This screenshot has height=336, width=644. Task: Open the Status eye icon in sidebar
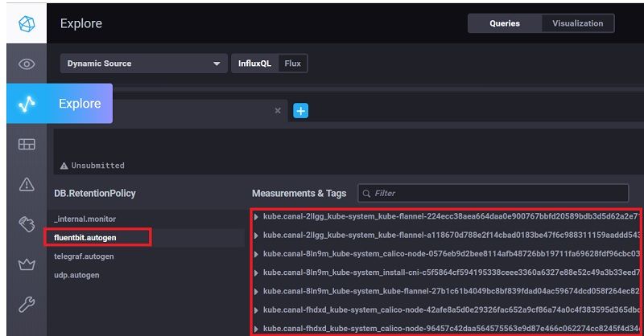(x=27, y=64)
